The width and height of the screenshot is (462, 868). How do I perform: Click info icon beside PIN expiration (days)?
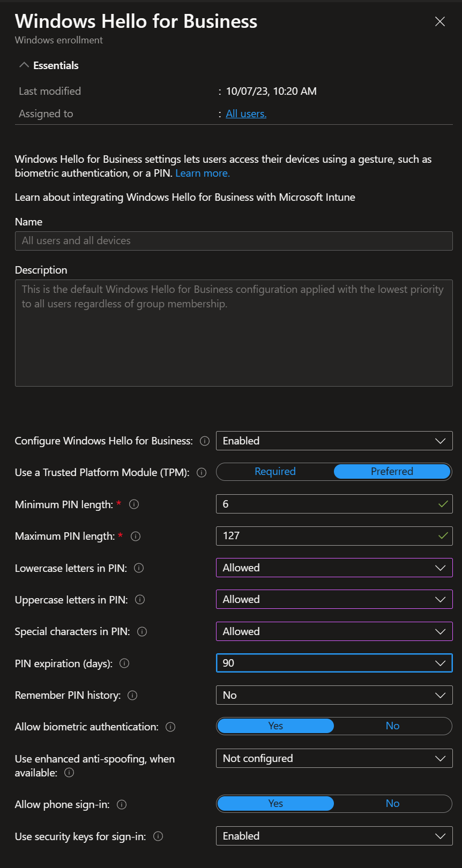point(124,663)
